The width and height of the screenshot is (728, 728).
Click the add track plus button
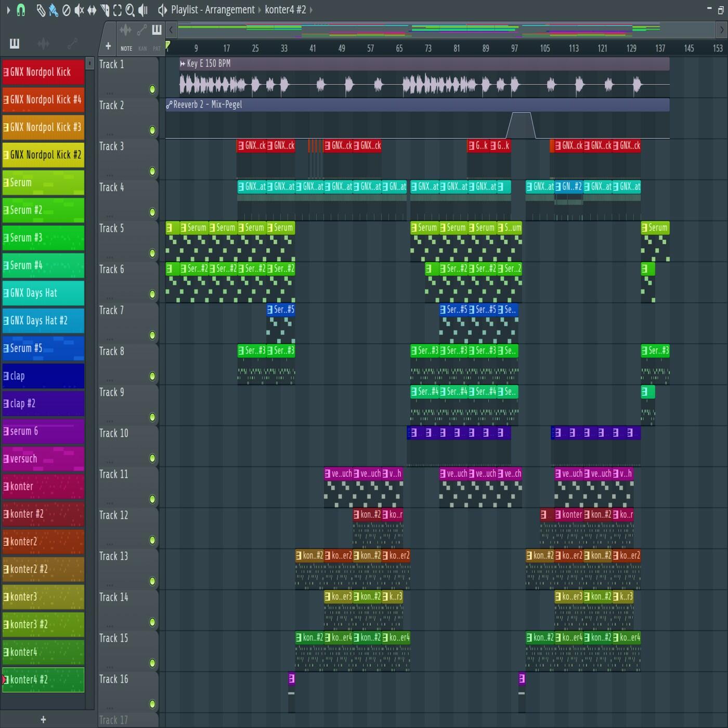pyautogui.click(x=108, y=46)
